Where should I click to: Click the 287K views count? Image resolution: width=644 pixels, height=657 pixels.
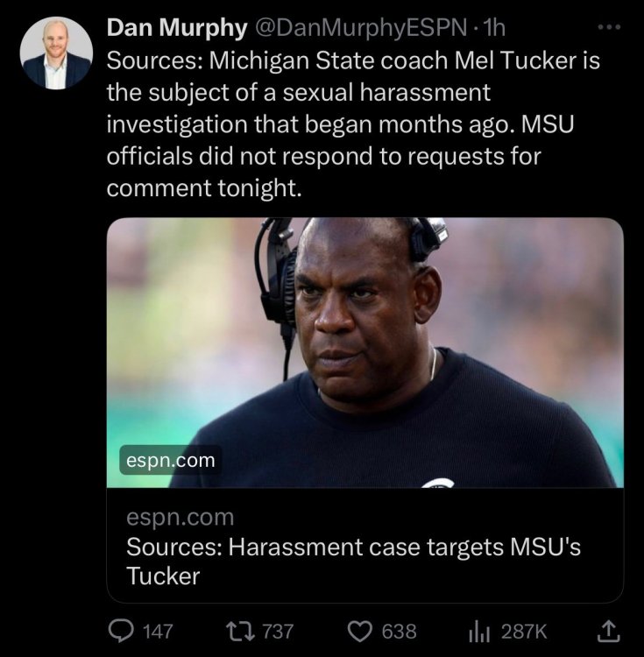coord(524,631)
